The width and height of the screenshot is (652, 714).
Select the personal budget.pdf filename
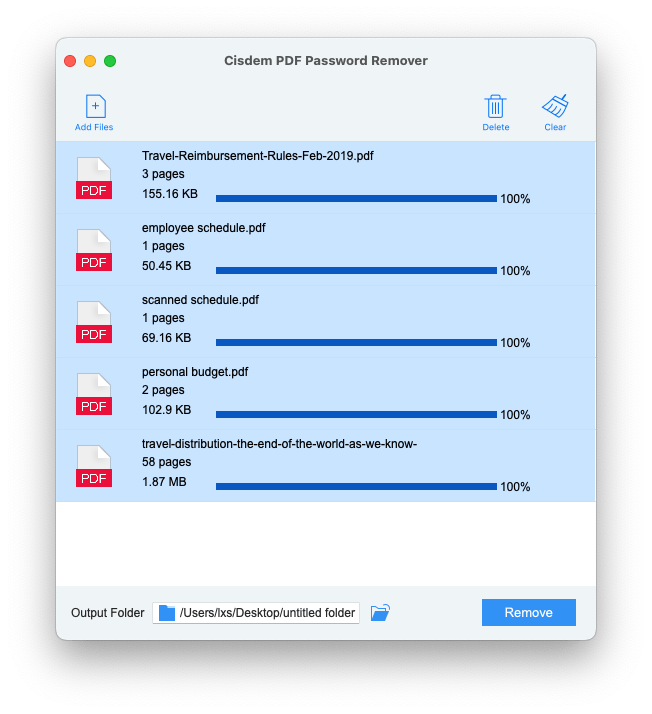(195, 372)
